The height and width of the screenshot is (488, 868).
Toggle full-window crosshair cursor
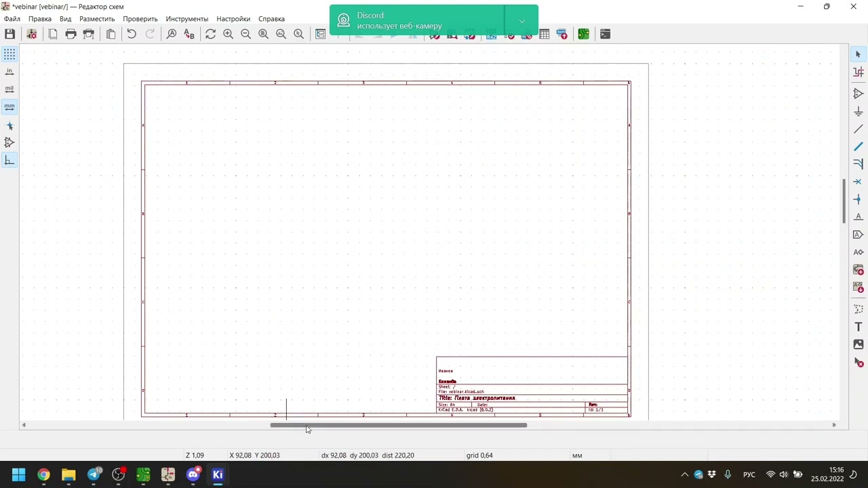(x=9, y=125)
